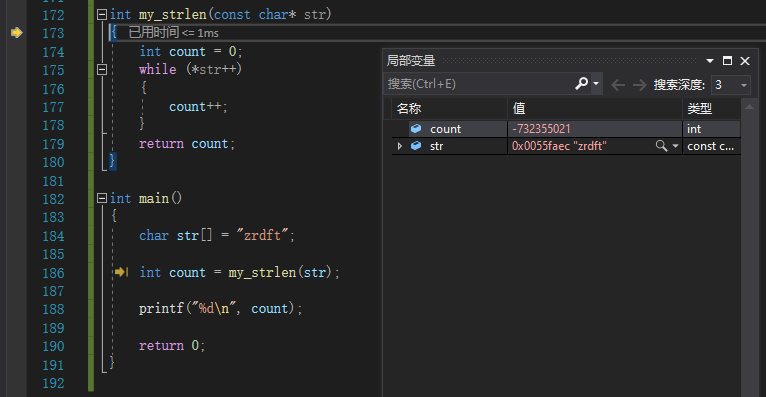Image resolution: width=766 pixels, height=397 pixels.
Task: Click the cube icon of count variable
Action: click(x=416, y=128)
